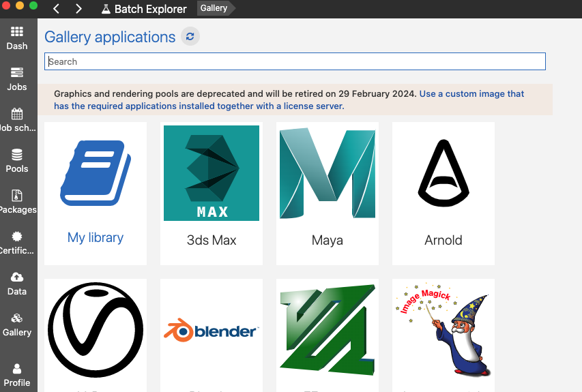Open Job schedules calendar icon

point(17,114)
